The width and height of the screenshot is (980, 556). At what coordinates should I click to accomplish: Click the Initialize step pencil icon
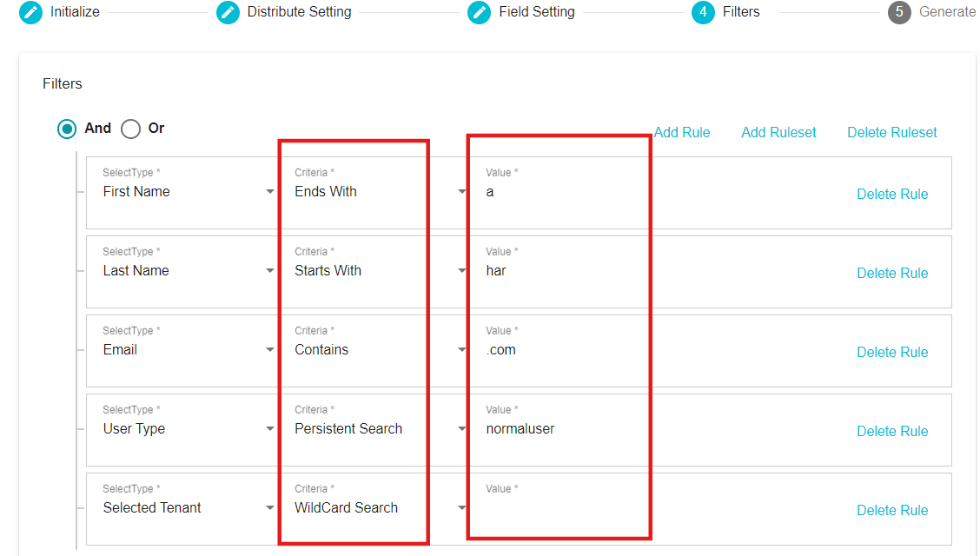(30, 12)
